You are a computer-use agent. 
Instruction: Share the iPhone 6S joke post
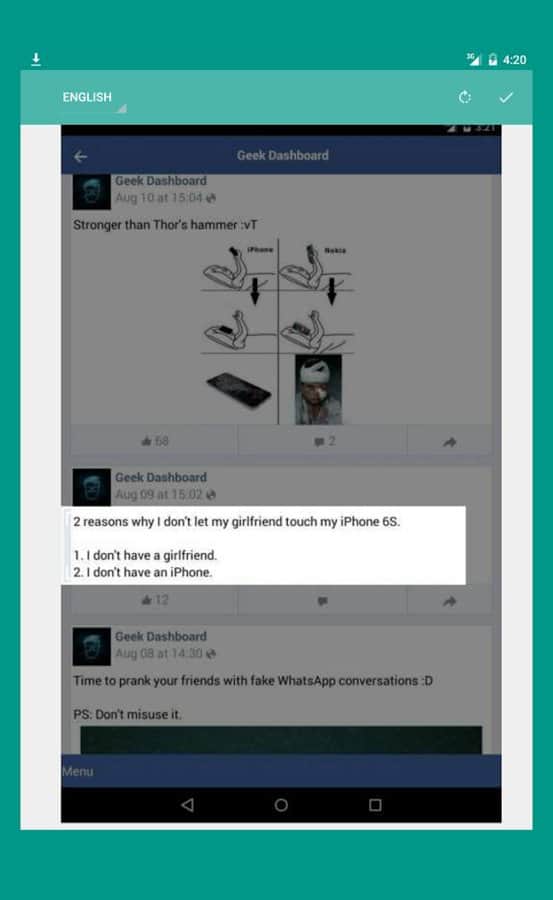point(450,601)
